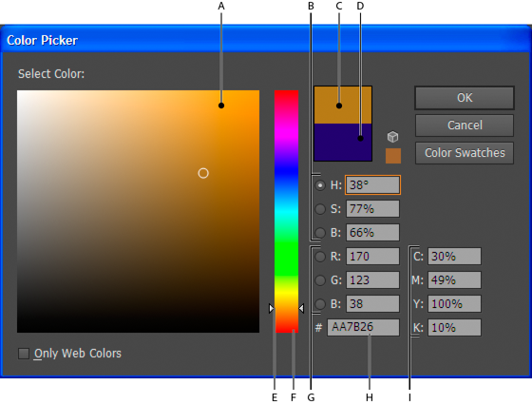Enable the Only Web Colors checkbox
532x404 pixels.
(x=24, y=354)
